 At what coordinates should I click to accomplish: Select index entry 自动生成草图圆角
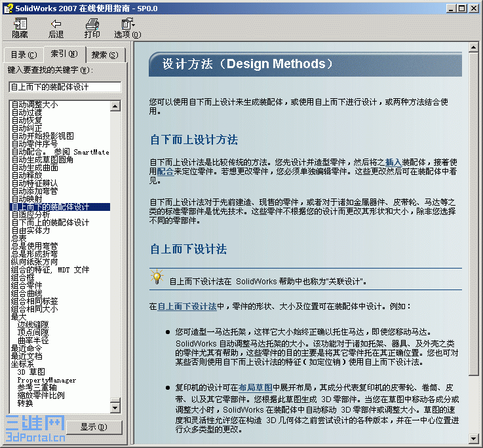pyautogui.click(x=42, y=160)
